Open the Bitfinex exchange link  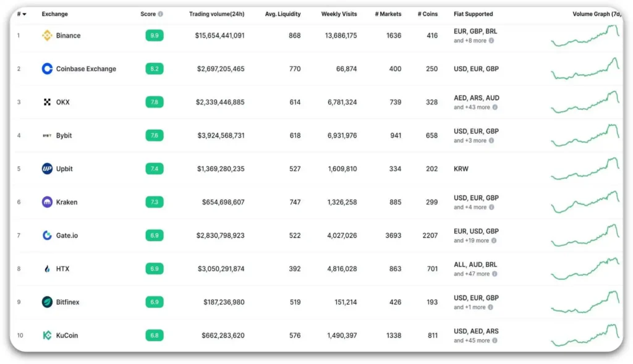click(x=67, y=302)
